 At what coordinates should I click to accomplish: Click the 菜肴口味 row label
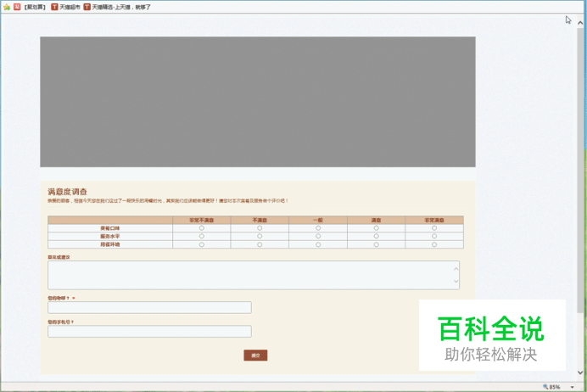(110, 228)
